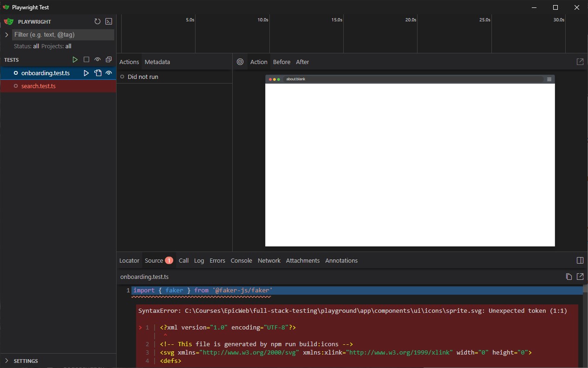Screen dimensions: 588x368
Task: Open the Network tab
Action: 269,260
